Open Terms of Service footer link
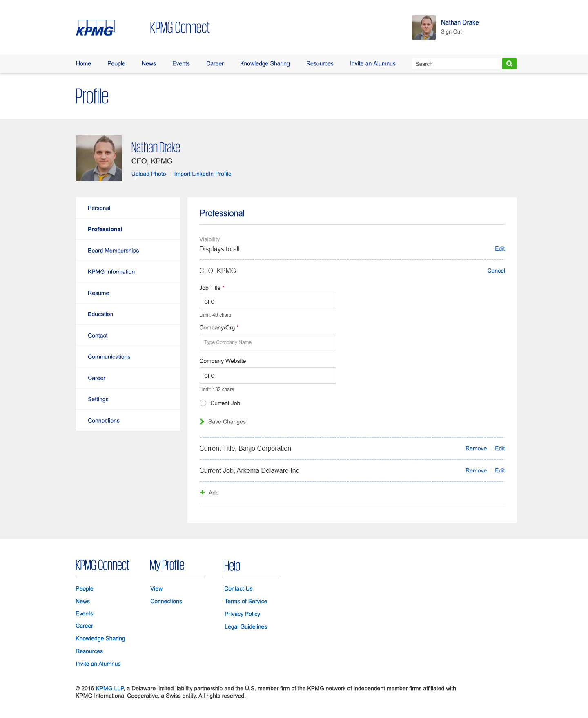588x718 pixels. pyautogui.click(x=246, y=601)
